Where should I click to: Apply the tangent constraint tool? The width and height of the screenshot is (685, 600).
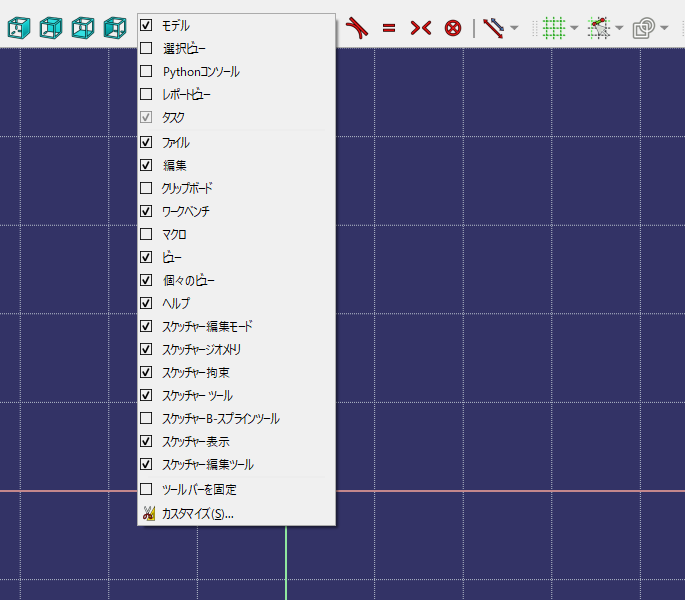coord(357,28)
